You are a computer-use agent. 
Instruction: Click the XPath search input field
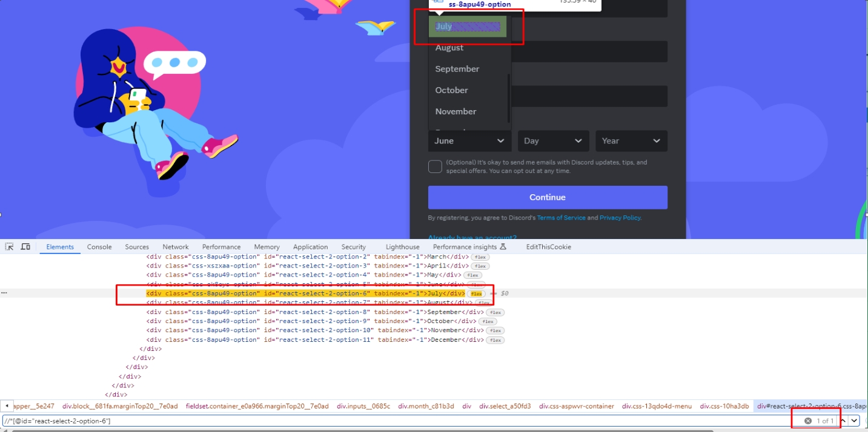[394, 421]
